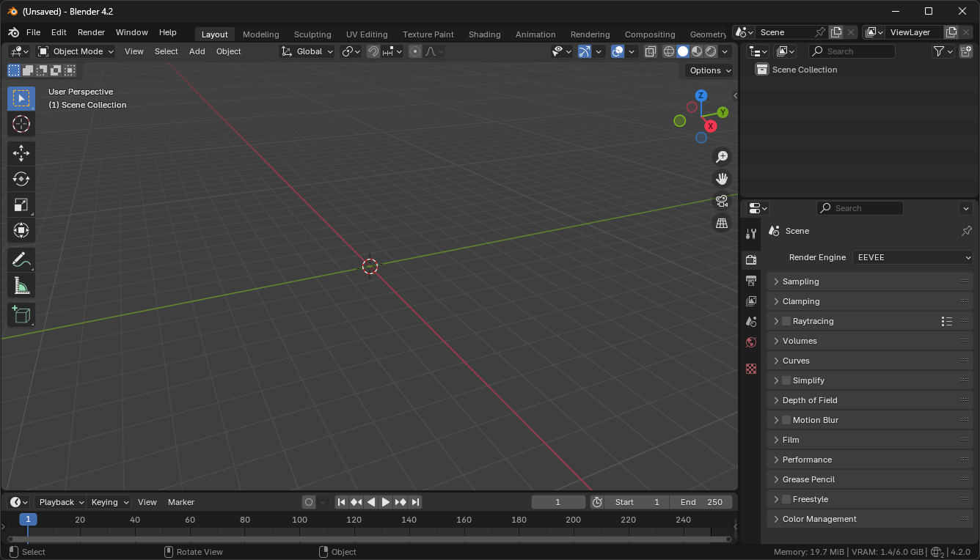The width and height of the screenshot is (980, 560).
Task: Open the Playback dropdown in timeline
Action: [60, 502]
